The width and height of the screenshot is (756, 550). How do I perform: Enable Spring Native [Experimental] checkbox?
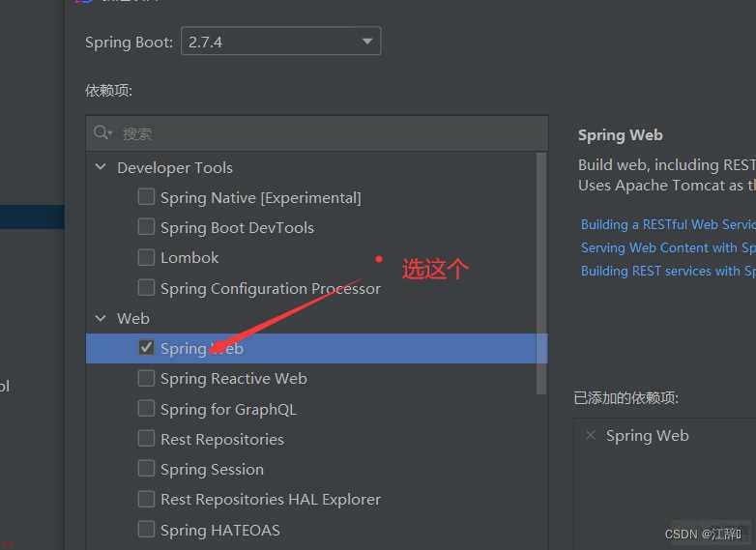point(146,196)
